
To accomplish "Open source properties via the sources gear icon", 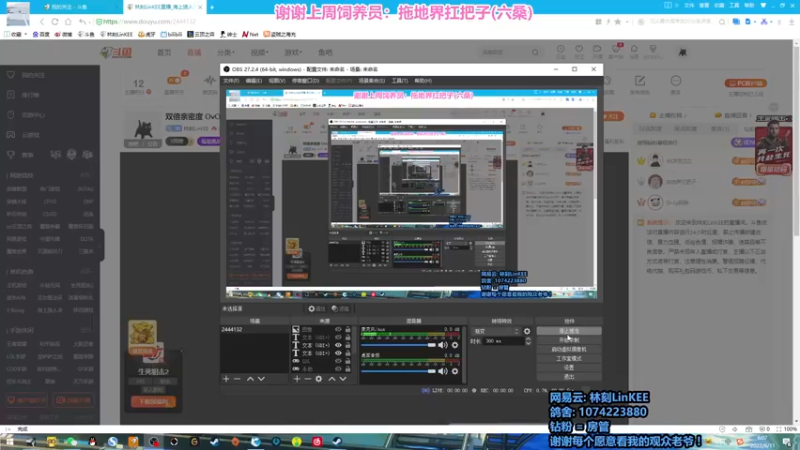I will (319, 379).
